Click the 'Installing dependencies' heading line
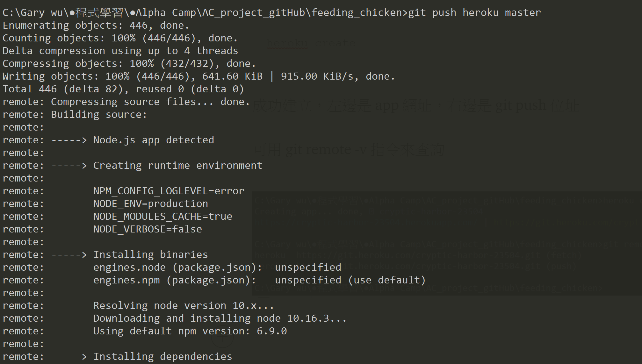The image size is (642, 364). click(117, 357)
